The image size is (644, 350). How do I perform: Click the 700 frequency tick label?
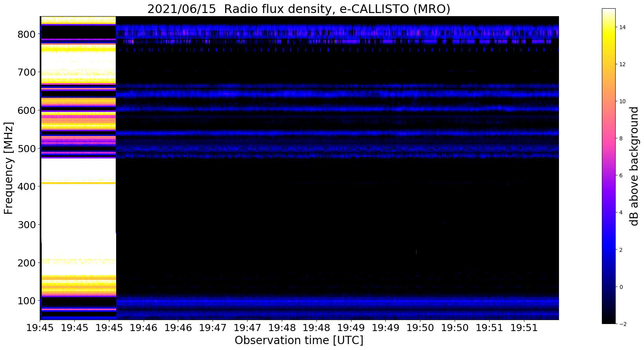[x=26, y=72]
